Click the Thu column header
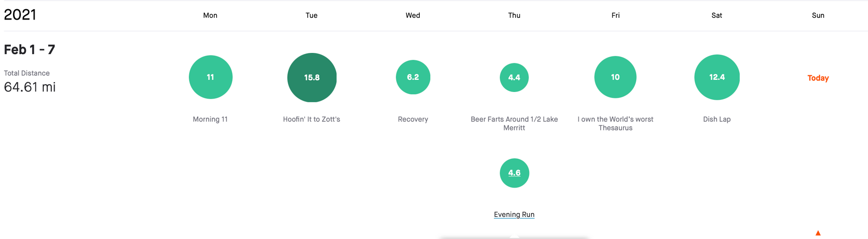 pyautogui.click(x=514, y=15)
